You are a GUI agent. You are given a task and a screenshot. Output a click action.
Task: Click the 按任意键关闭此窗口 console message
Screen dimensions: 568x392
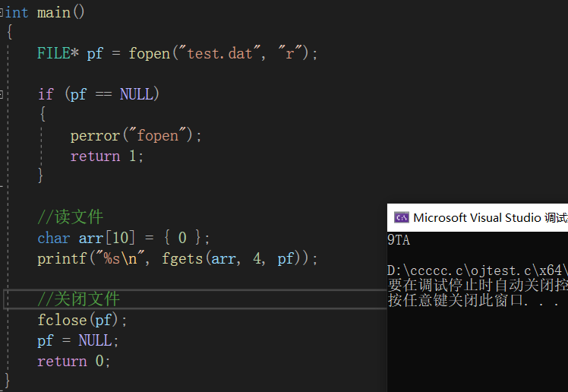pyautogui.click(x=473, y=300)
